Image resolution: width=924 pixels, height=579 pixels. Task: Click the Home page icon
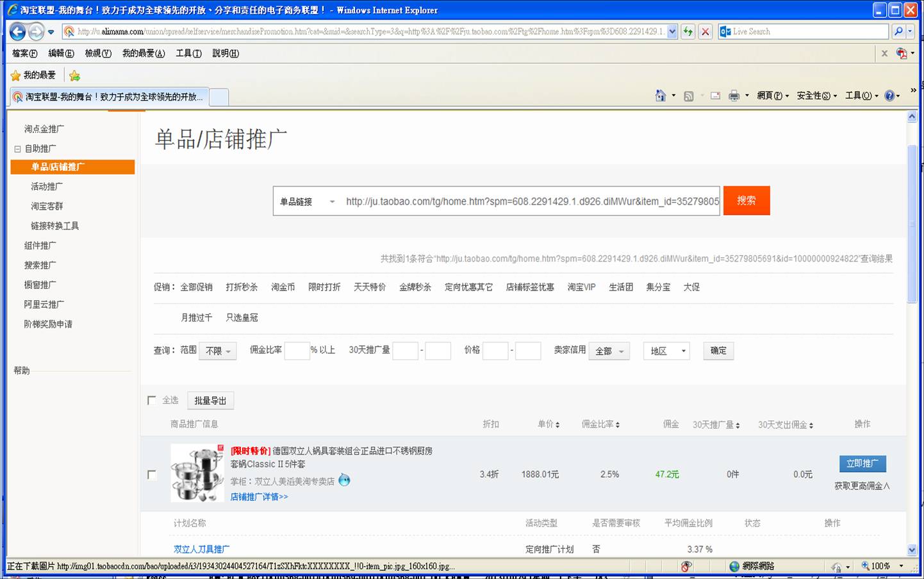661,96
